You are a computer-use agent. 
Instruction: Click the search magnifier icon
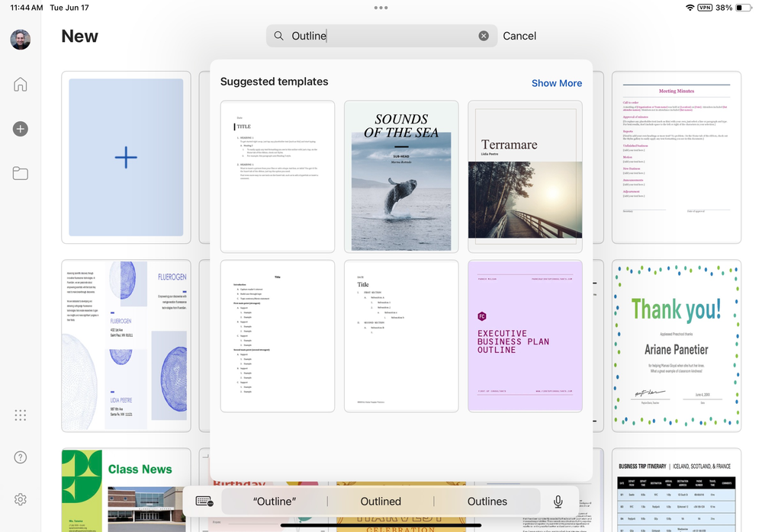[278, 36]
